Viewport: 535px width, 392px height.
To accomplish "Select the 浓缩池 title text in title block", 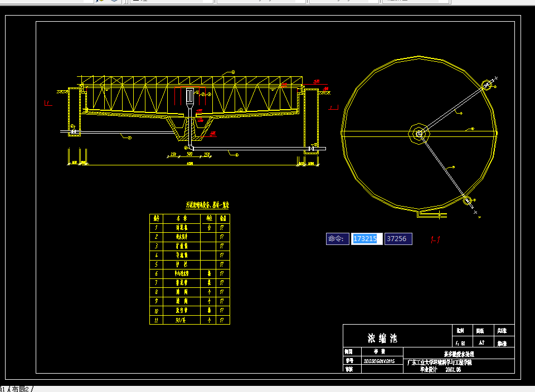I will (x=382, y=338).
